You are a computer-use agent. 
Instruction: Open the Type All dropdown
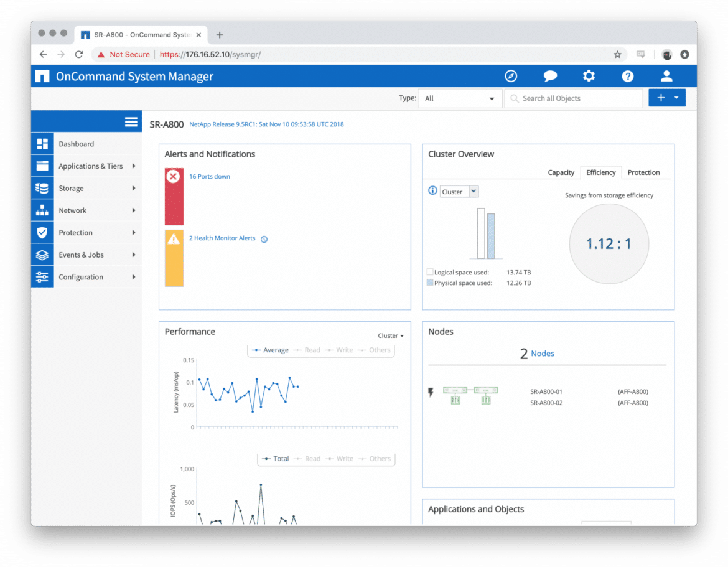pos(460,98)
